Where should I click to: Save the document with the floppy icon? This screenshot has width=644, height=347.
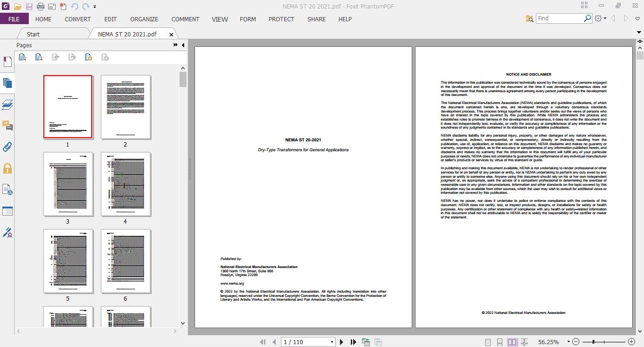29,7
